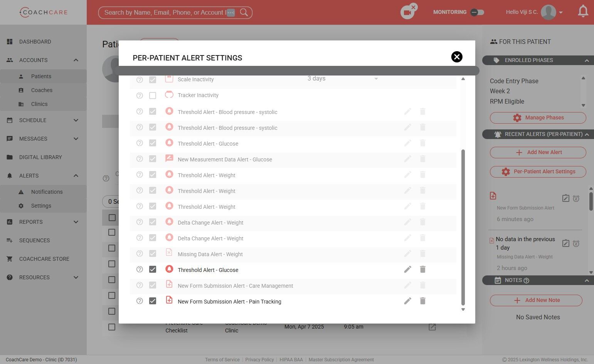The width and height of the screenshot is (594, 364).
Task: Check the Tracker Inactivity checkbox
Action: (x=153, y=96)
